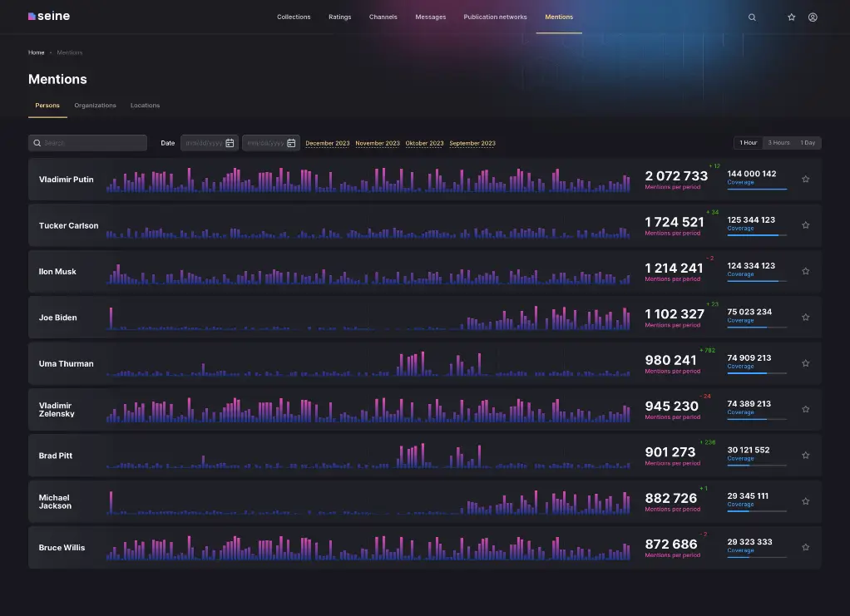The image size is (850, 616).
Task: Favorite Bruce Willis with star icon
Action: (x=806, y=548)
